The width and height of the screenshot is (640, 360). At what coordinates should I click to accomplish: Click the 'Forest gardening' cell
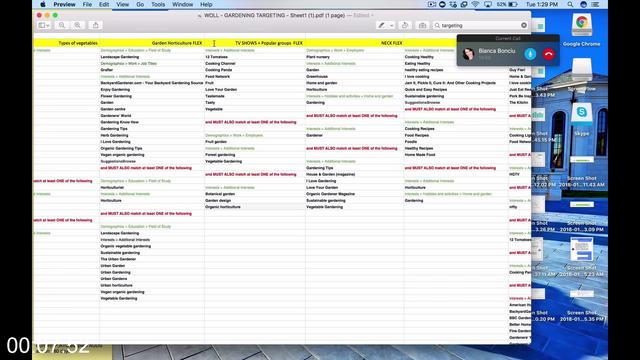tap(220, 155)
